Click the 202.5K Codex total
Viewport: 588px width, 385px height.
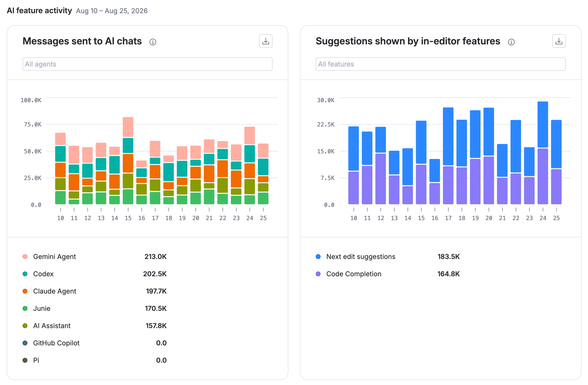[155, 274]
